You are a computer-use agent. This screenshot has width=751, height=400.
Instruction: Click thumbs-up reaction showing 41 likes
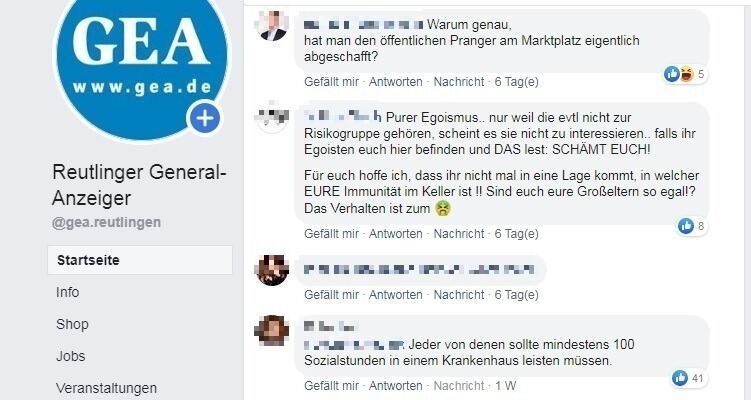680,378
